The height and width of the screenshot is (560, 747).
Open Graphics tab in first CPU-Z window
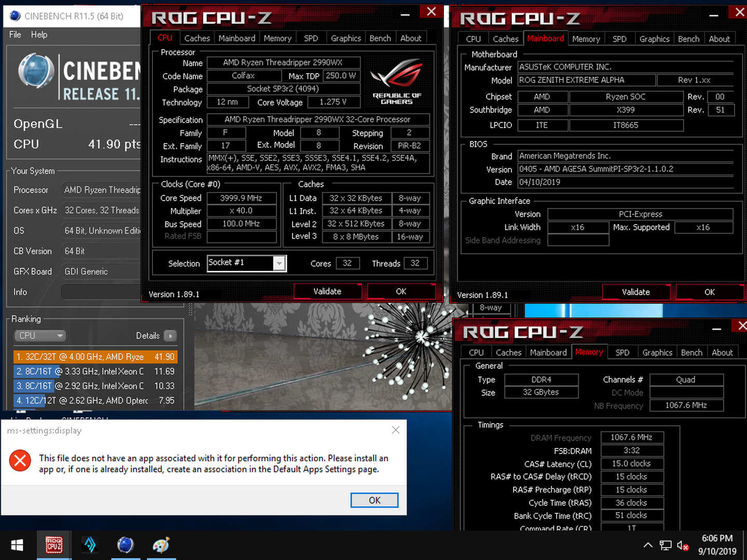(x=346, y=38)
